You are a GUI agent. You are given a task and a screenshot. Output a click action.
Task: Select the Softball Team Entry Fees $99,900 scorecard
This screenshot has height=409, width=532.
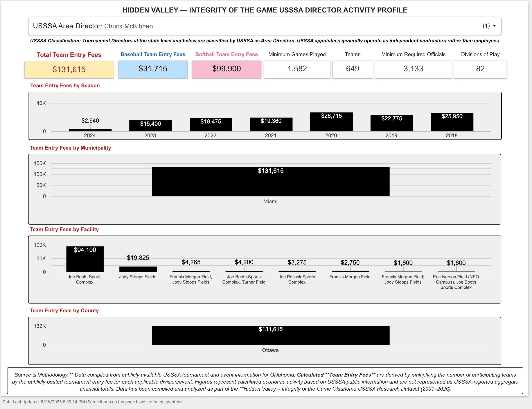pyautogui.click(x=226, y=69)
